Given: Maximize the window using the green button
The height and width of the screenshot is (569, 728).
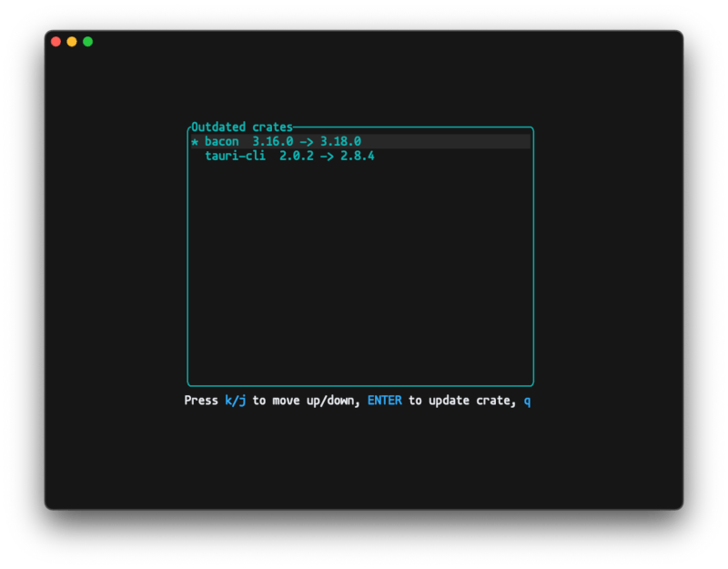Looking at the screenshot, I should tap(87, 42).
